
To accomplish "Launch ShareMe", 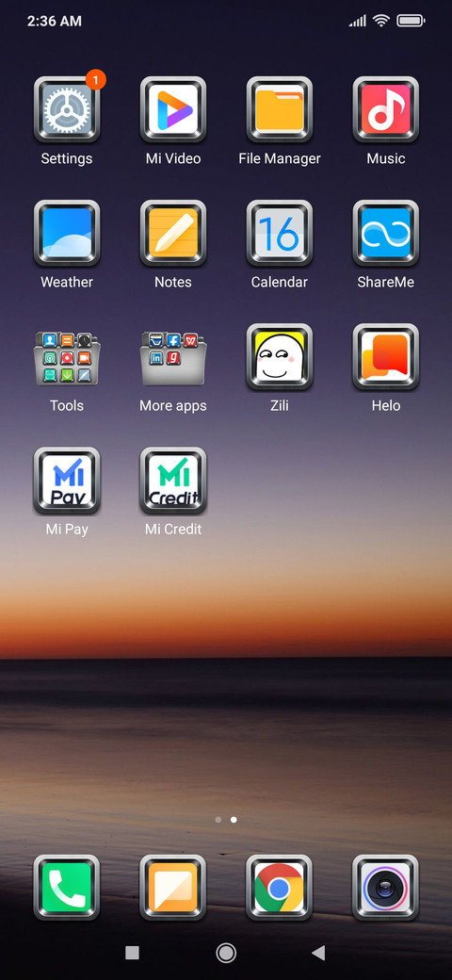I will (386, 233).
